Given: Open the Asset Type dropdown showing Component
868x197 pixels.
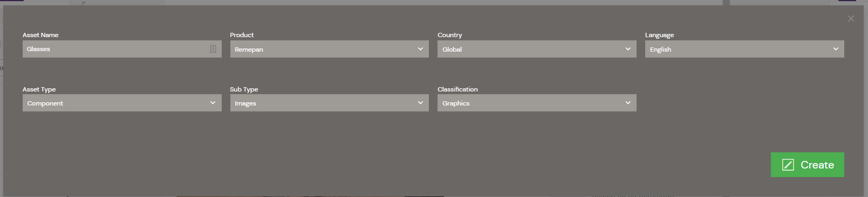Looking at the screenshot, I should pyautogui.click(x=122, y=103).
